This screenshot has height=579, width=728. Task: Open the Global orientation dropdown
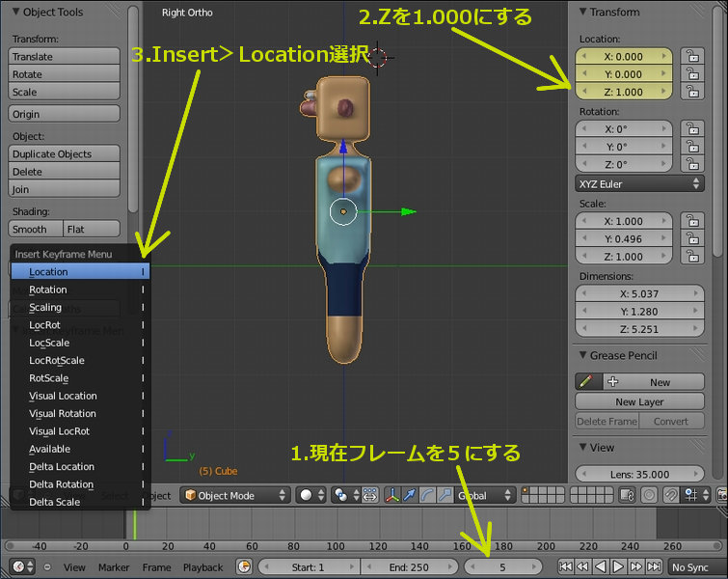coord(485,495)
